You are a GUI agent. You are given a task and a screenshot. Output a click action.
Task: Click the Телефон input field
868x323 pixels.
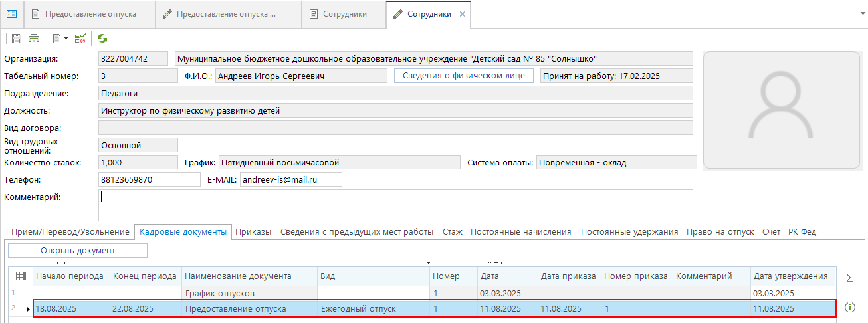[149, 179]
